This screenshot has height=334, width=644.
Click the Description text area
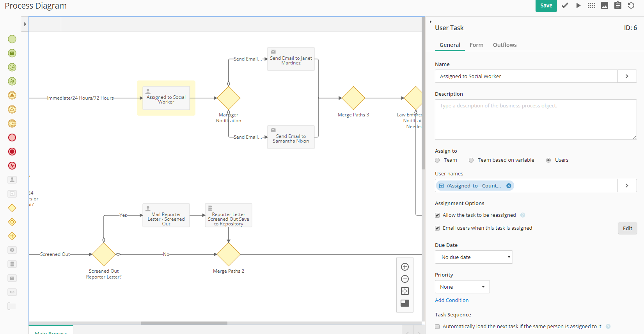click(x=536, y=120)
